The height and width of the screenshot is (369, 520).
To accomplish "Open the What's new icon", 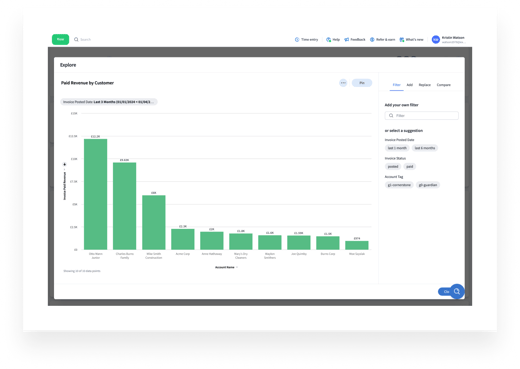I will (402, 39).
